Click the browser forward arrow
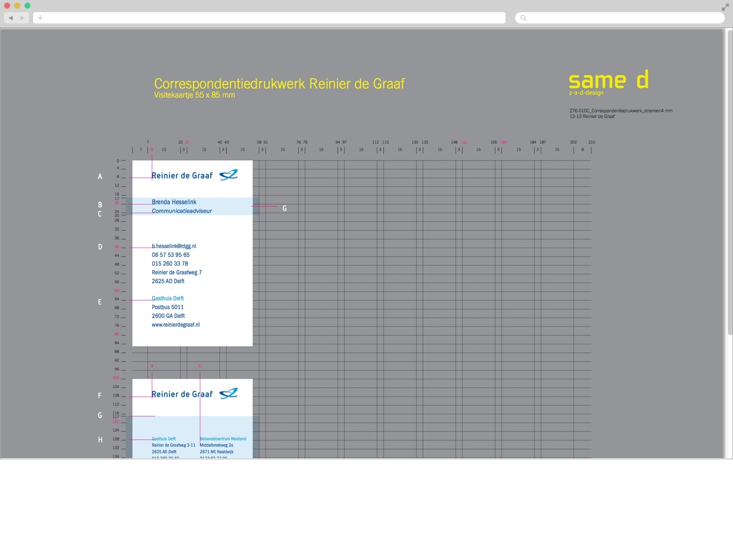Image resolution: width=733 pixels, height=560 pixels. click(x=22, y=18)
